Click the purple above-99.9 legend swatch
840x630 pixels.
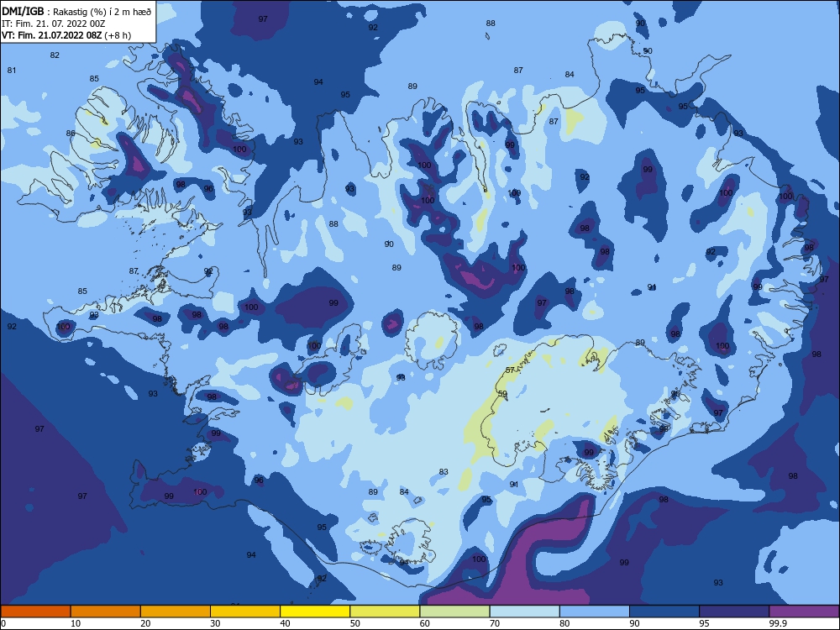[x=804, y=612]
